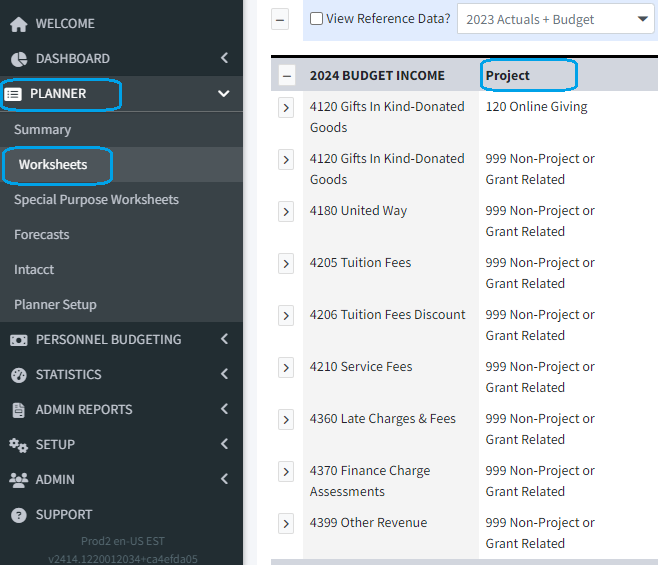Click the Prod2 en-US EST version text
This screenshot has width=658, height=565.
point(123,541)
